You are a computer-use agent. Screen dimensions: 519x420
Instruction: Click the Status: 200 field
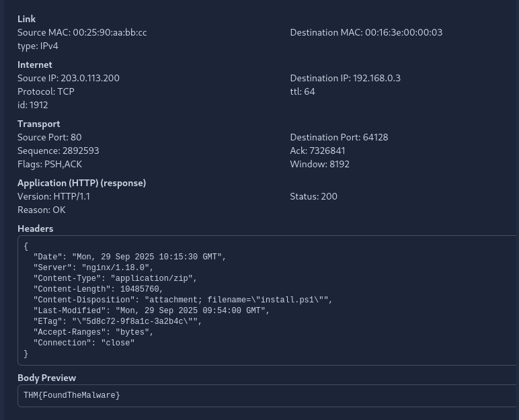[313, 196]
